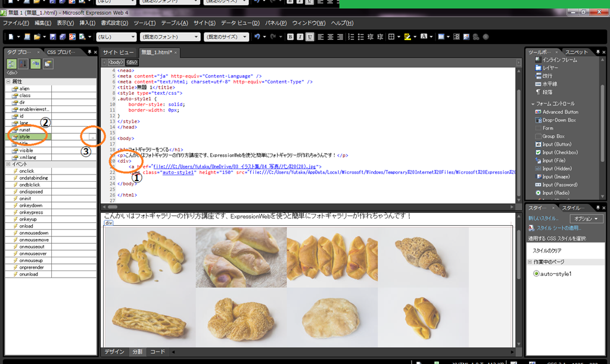
Task: Click the 新しいスタイル link
Action: pyautogui.click(x=543, y=219)
